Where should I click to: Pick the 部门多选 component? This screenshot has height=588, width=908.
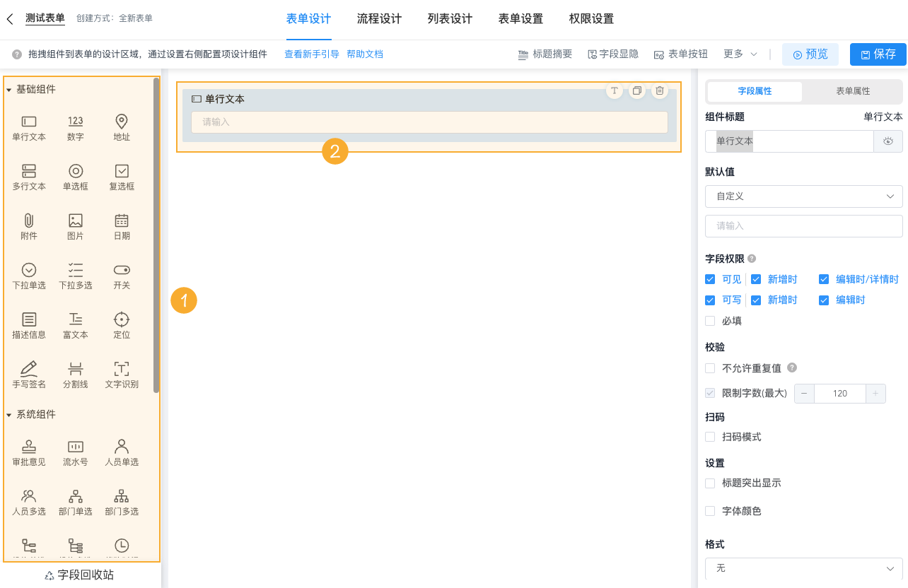[121, 502]
